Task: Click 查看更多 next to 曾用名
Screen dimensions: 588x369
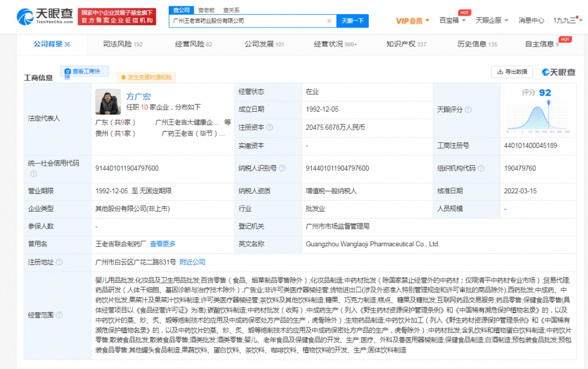Action: pos(163,244)
